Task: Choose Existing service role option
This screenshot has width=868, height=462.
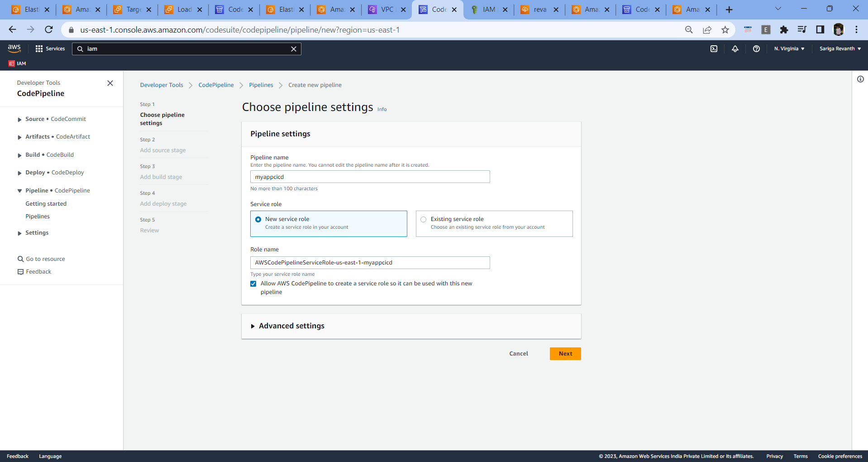Action: pos(423,219)
